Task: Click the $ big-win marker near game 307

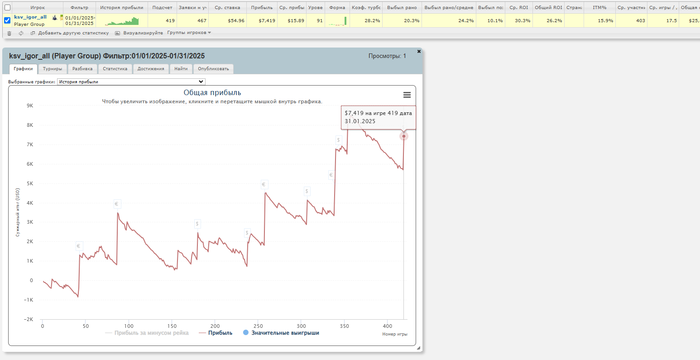Action: point(307,191)
